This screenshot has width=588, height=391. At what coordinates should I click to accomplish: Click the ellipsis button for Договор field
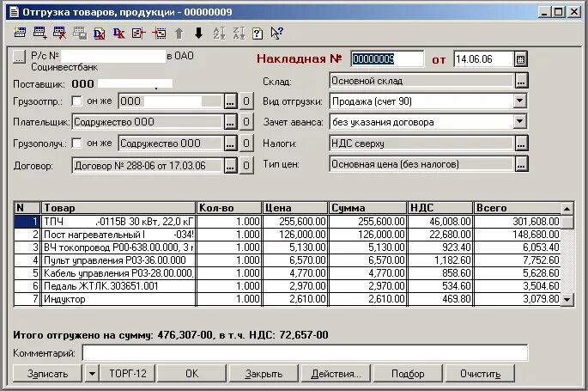(230, 166)
